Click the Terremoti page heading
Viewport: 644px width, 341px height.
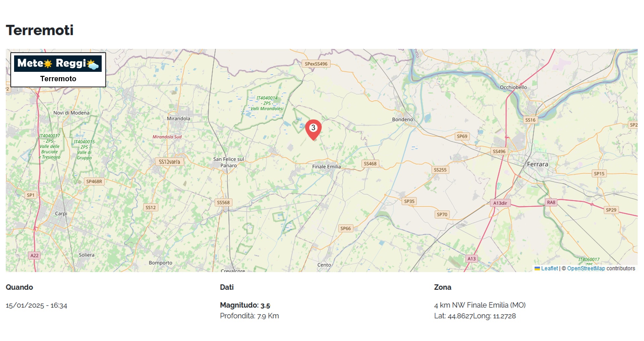point(40,30)
